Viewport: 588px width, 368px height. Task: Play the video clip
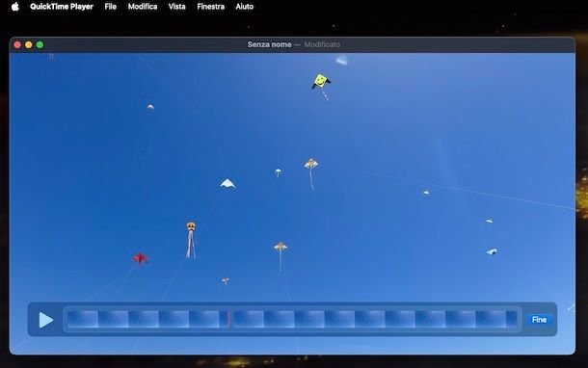coord(45,320)
